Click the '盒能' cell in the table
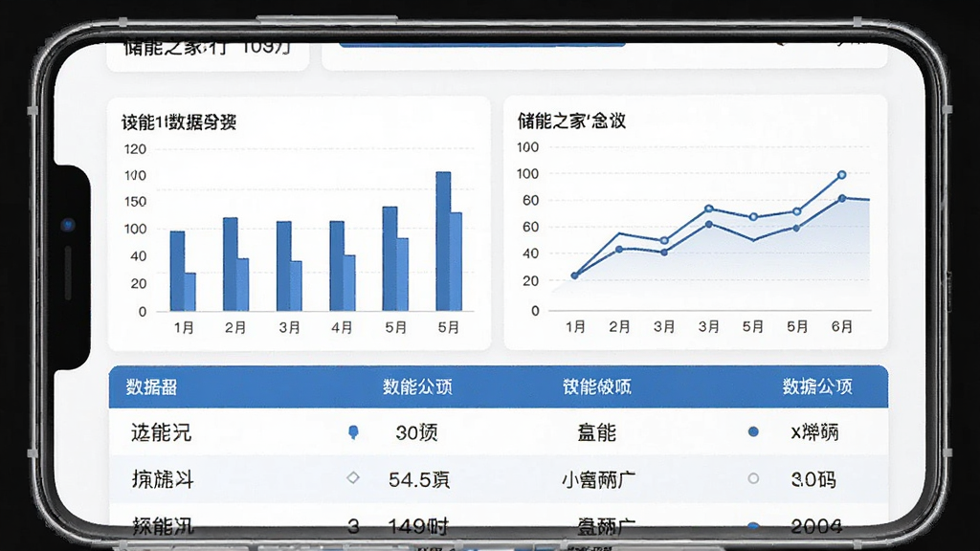The image size is (980, 551). pyautogui.click(x=597, y=431)
